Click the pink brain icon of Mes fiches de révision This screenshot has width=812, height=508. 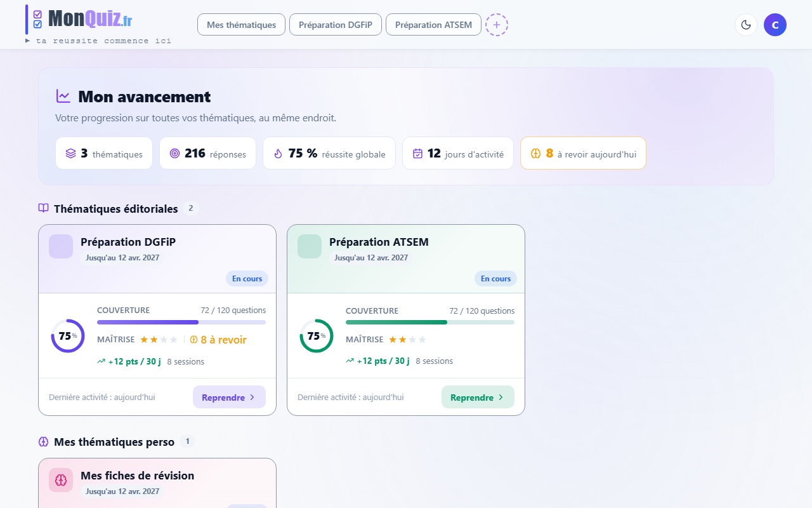tap(61, 480)
